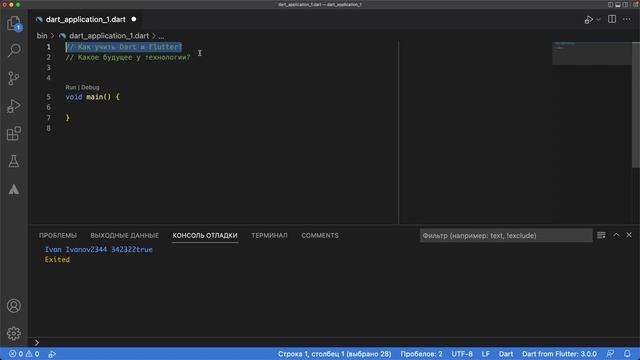
Task: Click the debug launch icon in status bar
Action: point(52,354)
